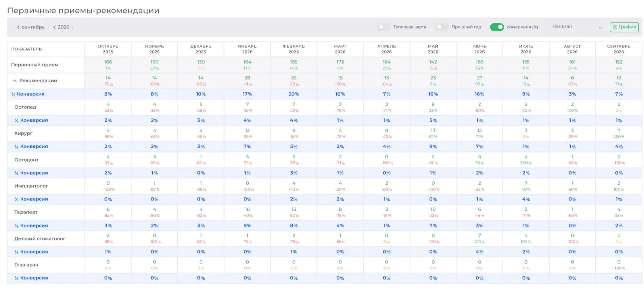The image size is (644, 294).
Task: Click the Первичные приемы-рекомендации page title
Action: pyautogui.click(x=83, y=11)
